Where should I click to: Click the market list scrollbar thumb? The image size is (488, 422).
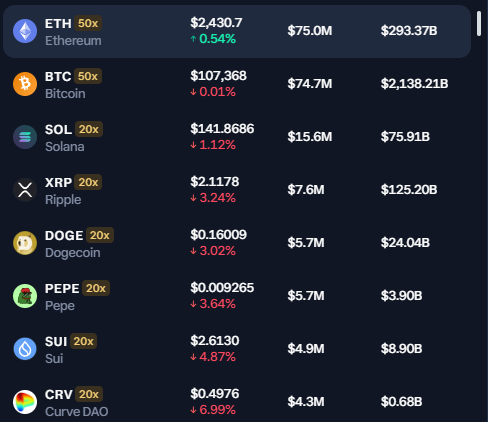point(479,23)
